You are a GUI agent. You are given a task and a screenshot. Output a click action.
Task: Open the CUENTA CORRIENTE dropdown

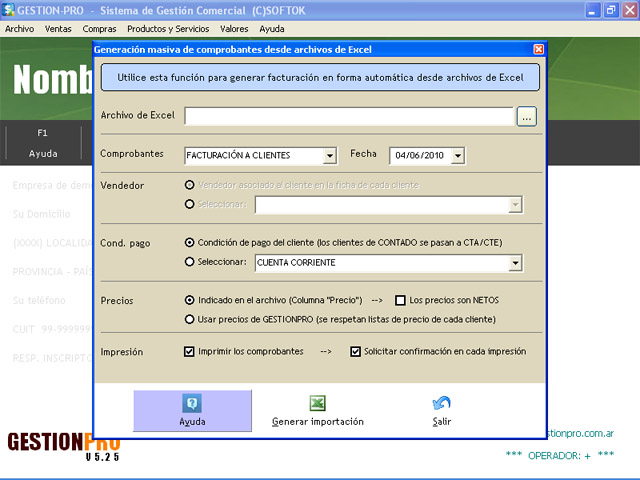[516, 263]
